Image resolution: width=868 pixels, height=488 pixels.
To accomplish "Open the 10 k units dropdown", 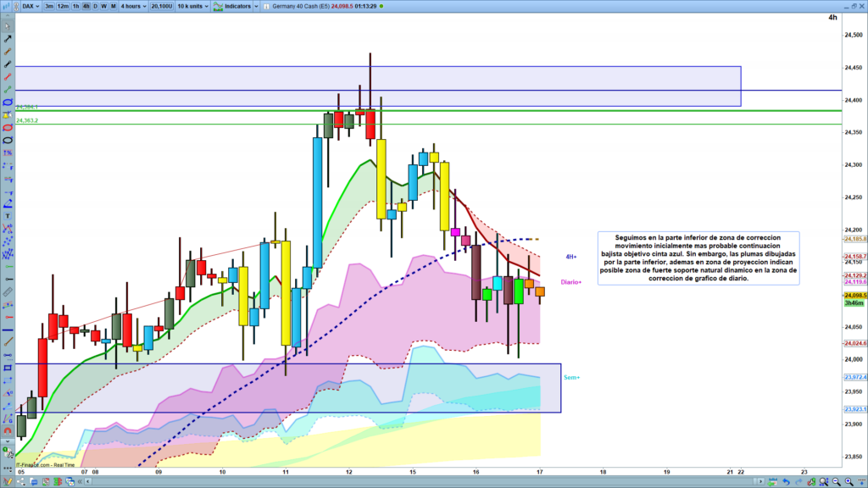I will pyautogui.click(x=193, y=6).
